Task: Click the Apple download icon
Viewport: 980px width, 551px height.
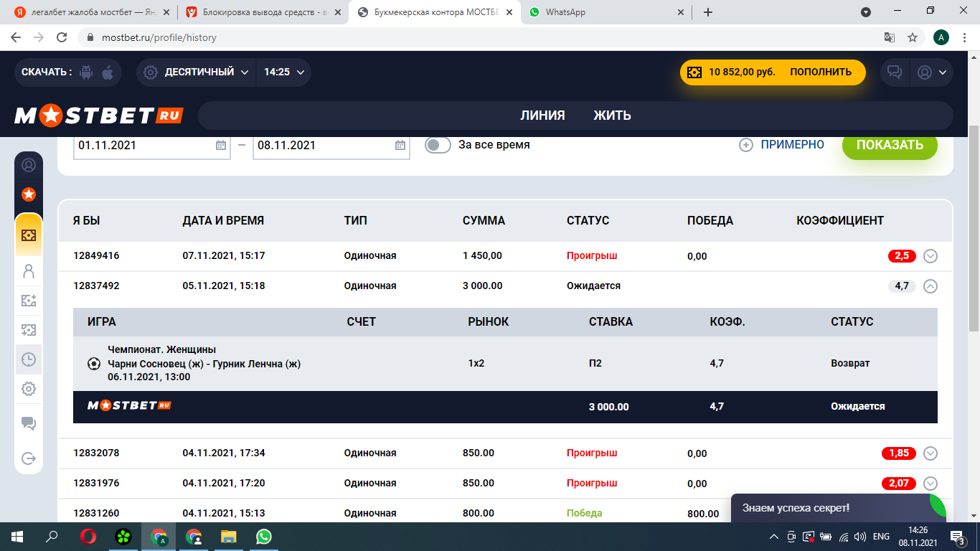Action: pos(108,72)
